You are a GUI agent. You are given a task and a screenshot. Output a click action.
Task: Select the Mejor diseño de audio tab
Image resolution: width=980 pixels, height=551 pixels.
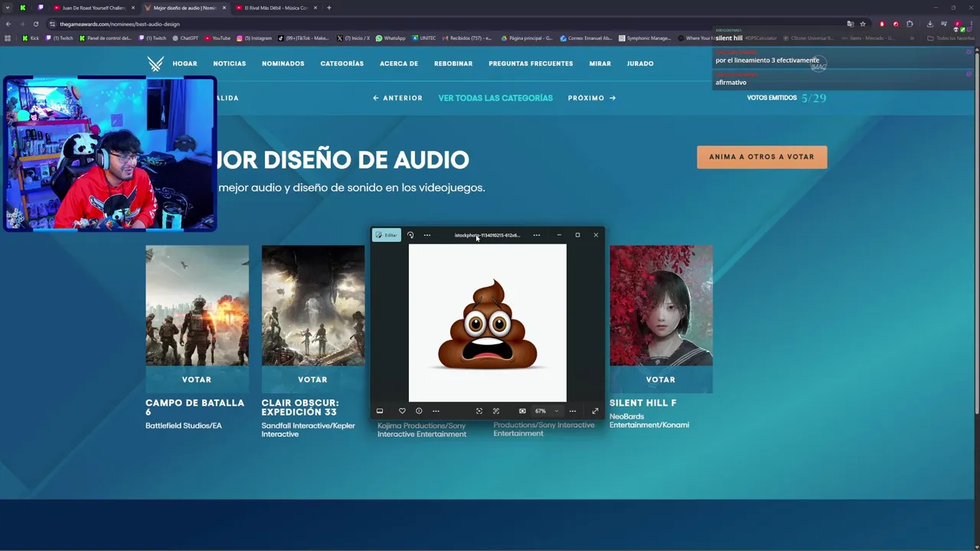click(185, 8)
